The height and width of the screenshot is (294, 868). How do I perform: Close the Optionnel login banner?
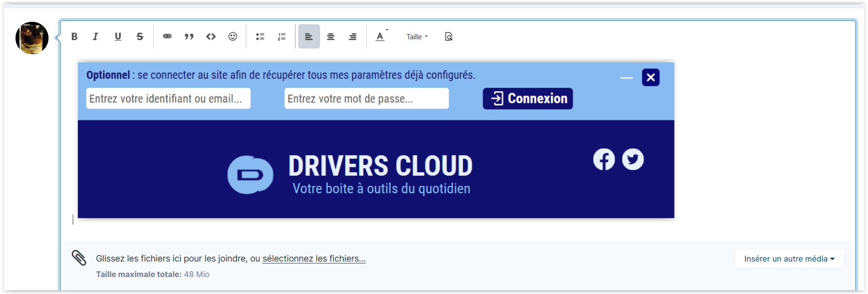point(651,77)
